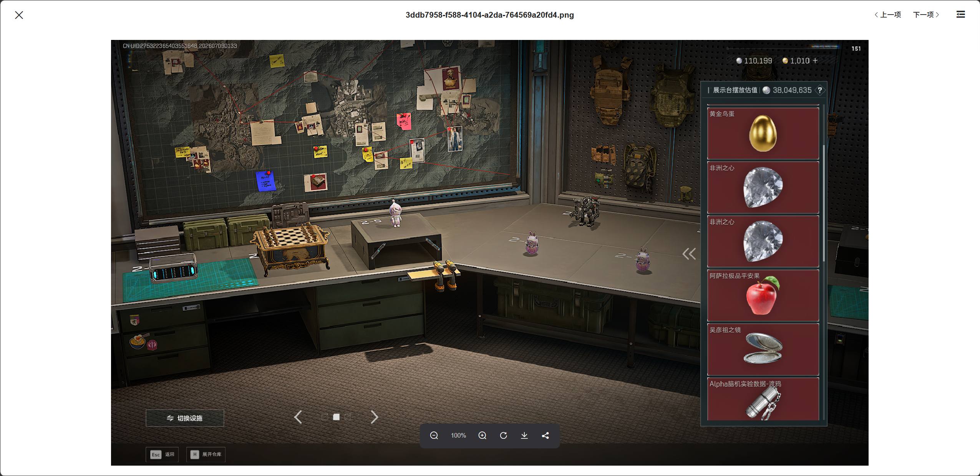Open the next item 下一项
Viewport: 980px width, 476px height.
926,15
